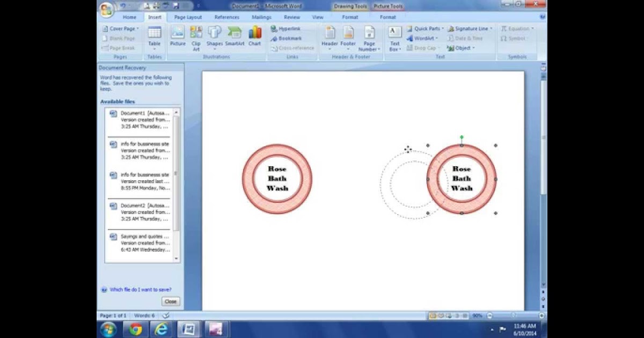
Task: Insert a Picture from file
Action: [x=178, y=36]
